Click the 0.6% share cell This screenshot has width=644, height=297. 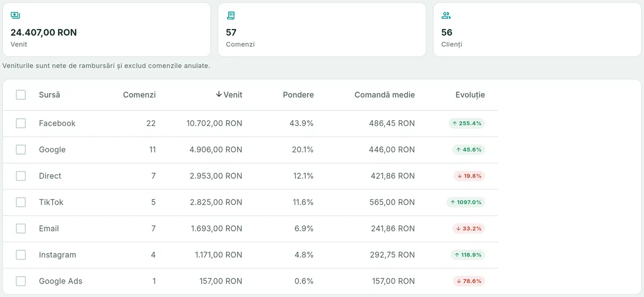(x=305, y=281)
